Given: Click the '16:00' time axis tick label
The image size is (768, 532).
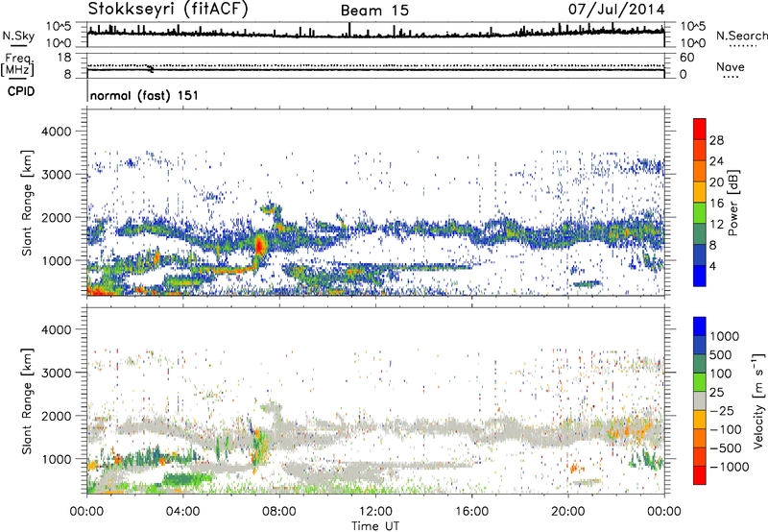Looking at the screenshot, I should [x=471, y=511].
